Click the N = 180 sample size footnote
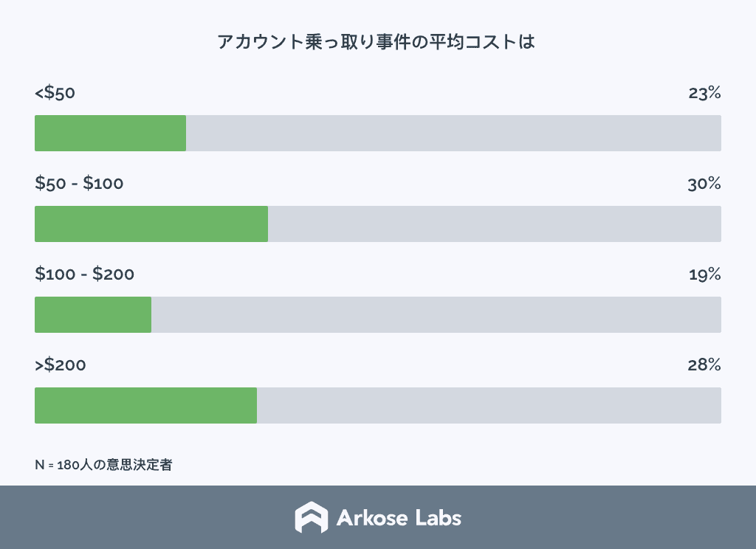The width and height of the screenshot is (756, 549). 103,465
